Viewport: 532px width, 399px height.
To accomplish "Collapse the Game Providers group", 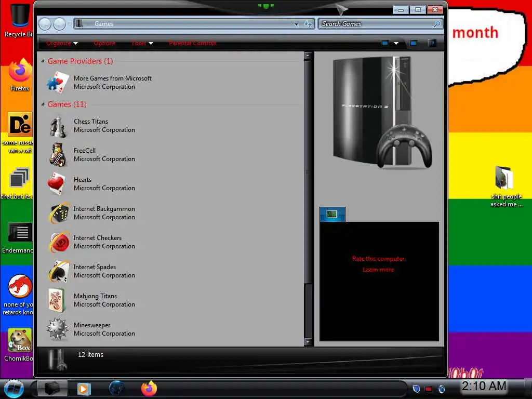I will point(43,61).
